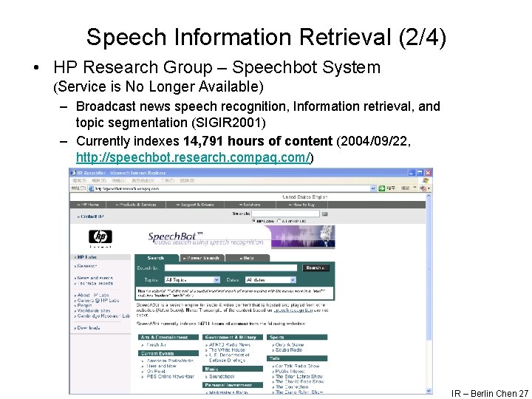Viewport: 532px width, 399px height.
Task: Open Technical reports sidebar link
Action: (x=94, y=283)
